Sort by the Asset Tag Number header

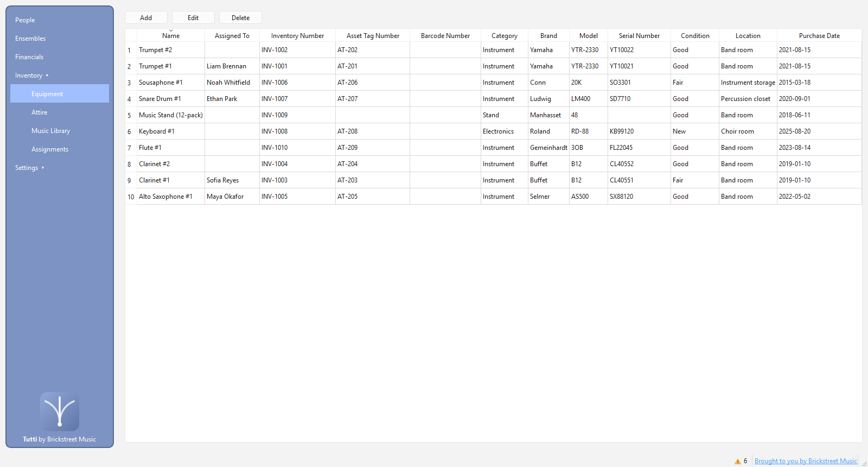[x=373, y=36]
